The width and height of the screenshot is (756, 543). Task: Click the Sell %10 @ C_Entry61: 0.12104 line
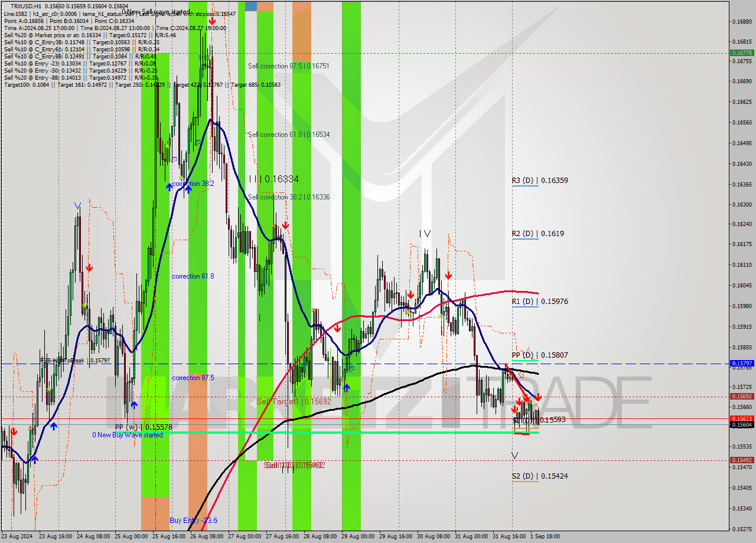82,49
